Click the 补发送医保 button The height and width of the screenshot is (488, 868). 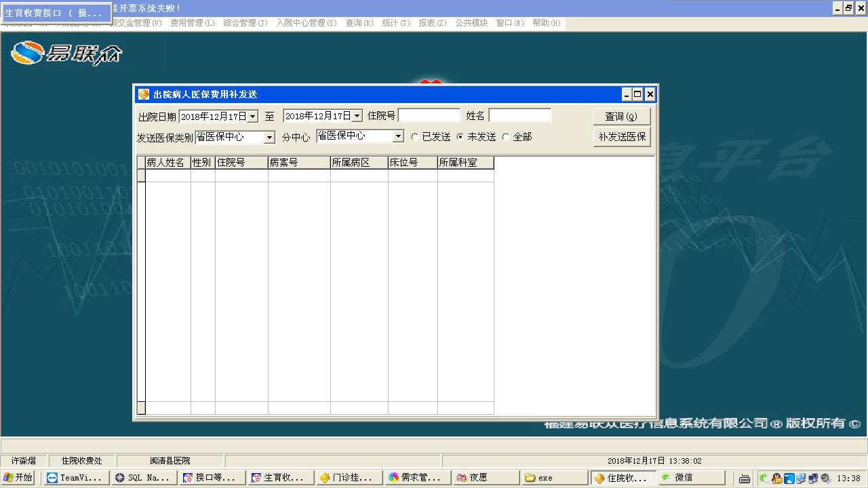[622, 137]
